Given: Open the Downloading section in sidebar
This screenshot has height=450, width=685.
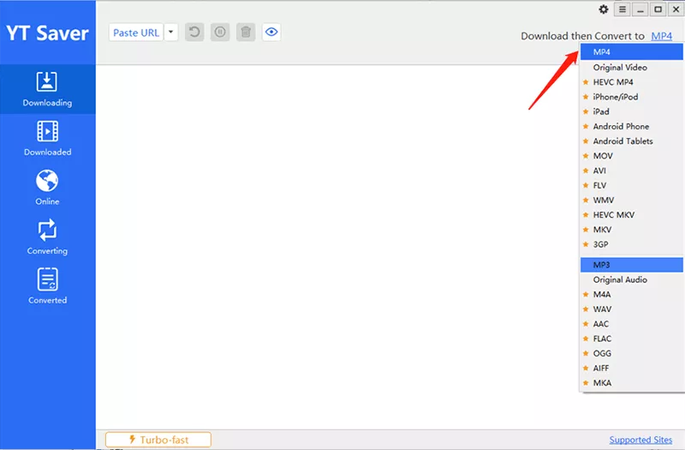Looking at the screenshot, I should (x=47, y=90).
